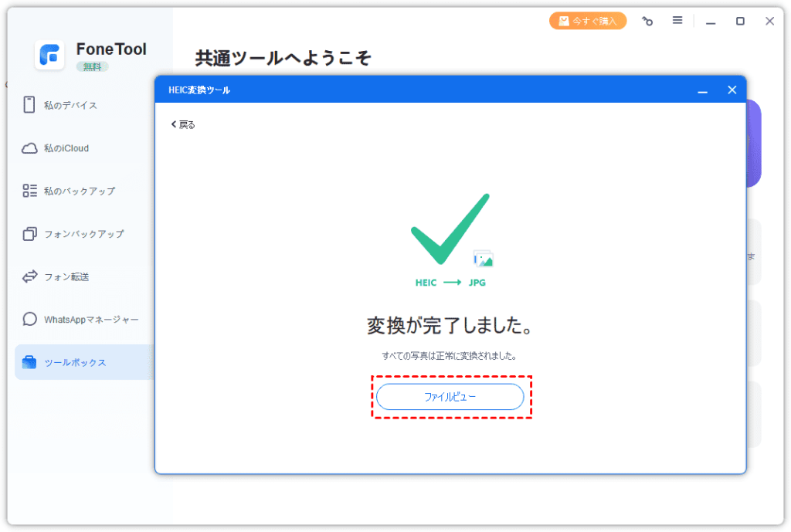
Task: Click the 私のデバイス phone icon
Action: (29, 105)
